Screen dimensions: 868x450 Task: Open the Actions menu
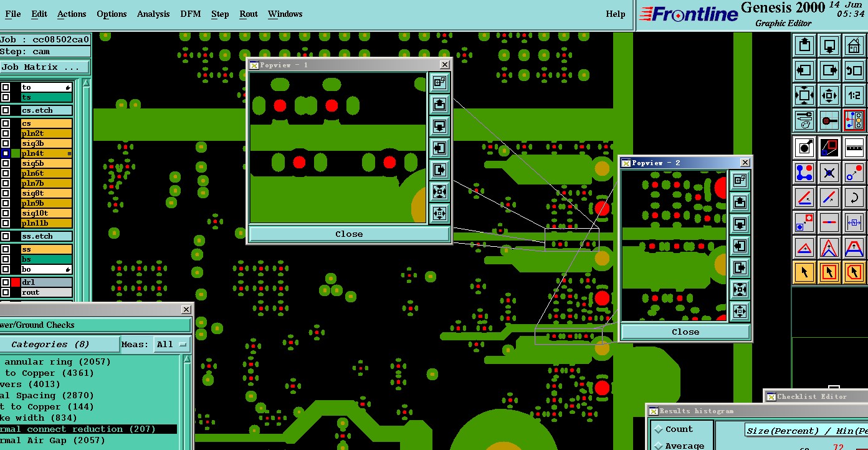[72, 14]
